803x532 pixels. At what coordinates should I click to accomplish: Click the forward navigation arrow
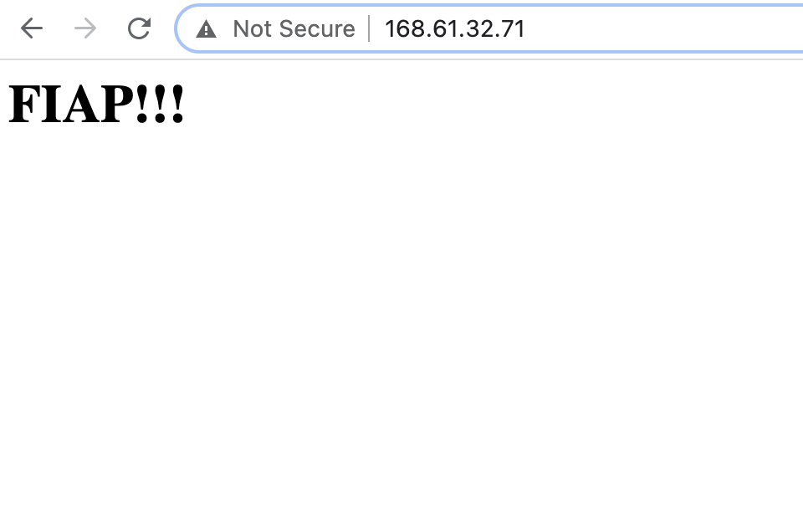click(85, 28)
